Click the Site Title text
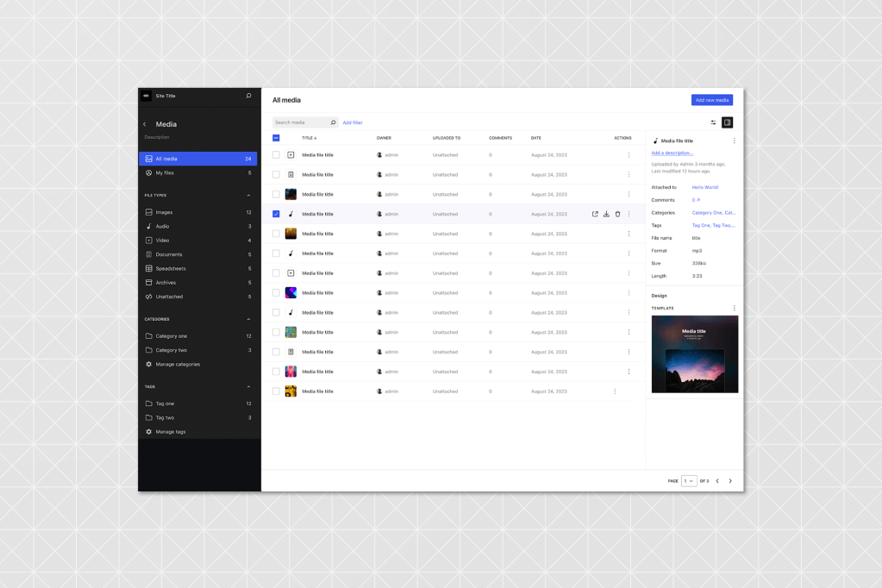Image resolution: width=882 pixels, height=588 pixels. [166, 96]
